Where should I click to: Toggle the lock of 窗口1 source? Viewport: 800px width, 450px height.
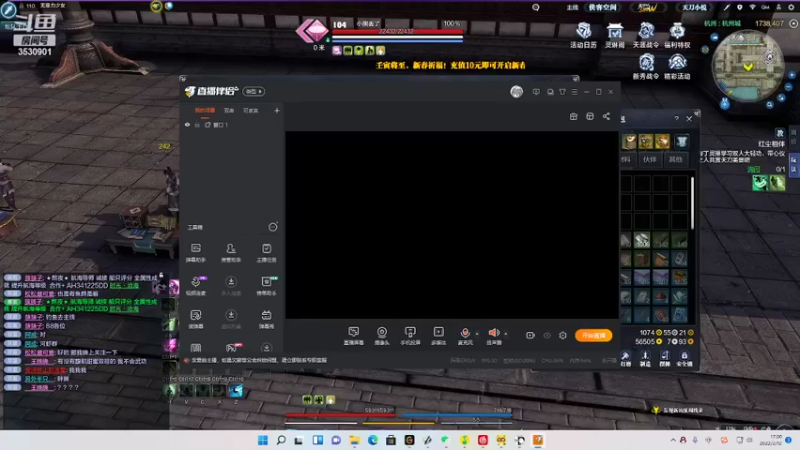(x=197, y=125)
